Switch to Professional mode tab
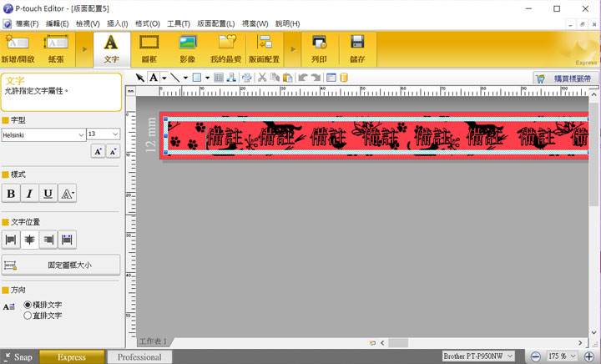The height and width of the screenshot is (364, 601). pos(139,357)
